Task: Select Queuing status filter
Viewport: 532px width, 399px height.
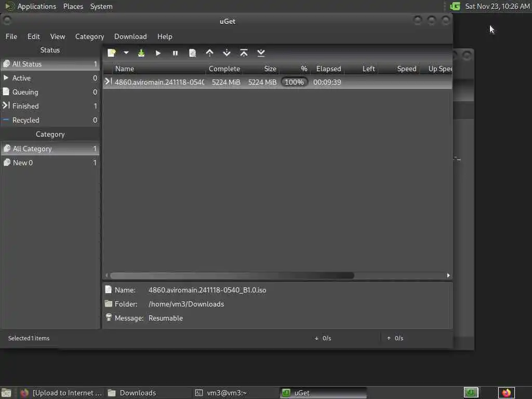Action: tap(50, 92)
